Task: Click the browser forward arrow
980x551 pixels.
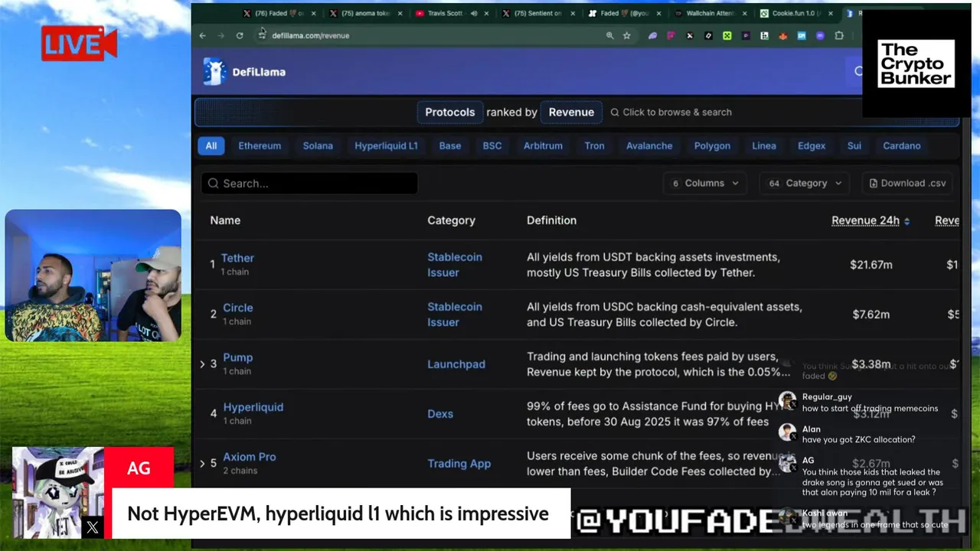Action: coord(220,35)
